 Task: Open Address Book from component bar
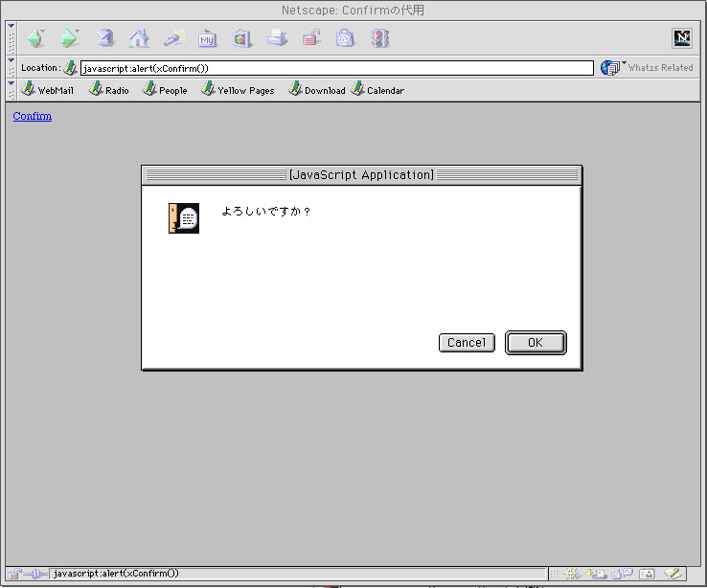[x=647, y=574]
